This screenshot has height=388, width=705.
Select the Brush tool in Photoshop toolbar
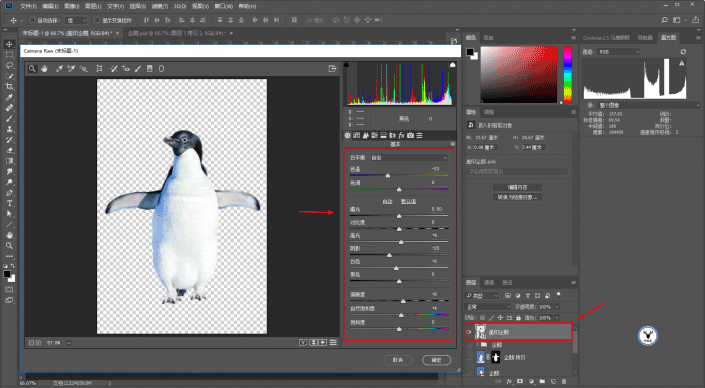coord(9,119)
